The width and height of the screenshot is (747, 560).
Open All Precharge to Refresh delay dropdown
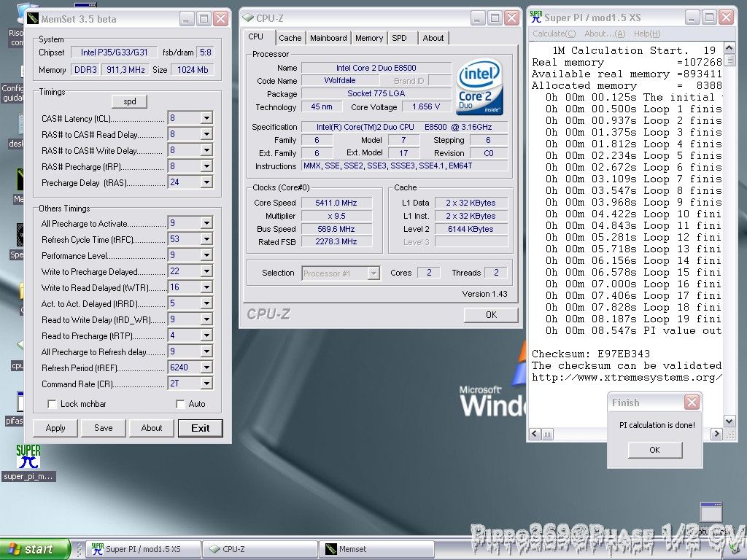coord(206,351)
